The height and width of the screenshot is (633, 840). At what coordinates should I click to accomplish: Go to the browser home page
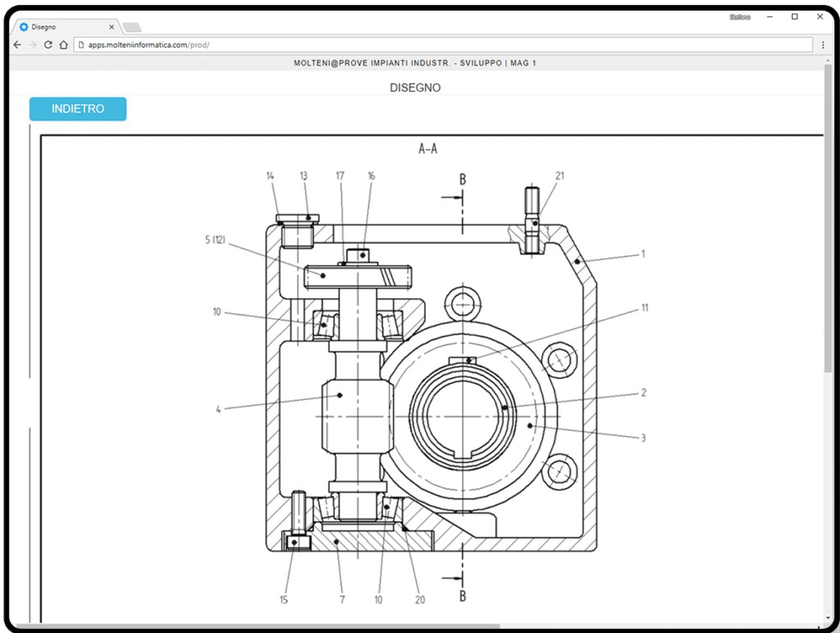point(63,44)
